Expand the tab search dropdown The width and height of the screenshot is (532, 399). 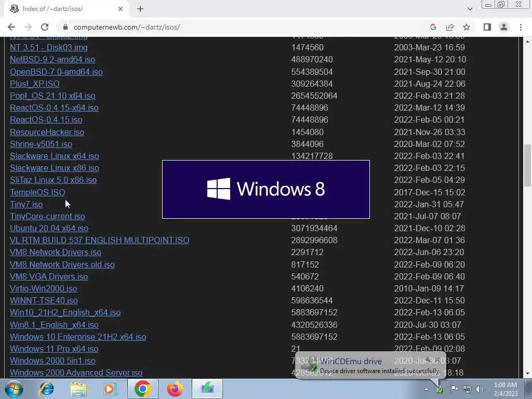[470, 9]
